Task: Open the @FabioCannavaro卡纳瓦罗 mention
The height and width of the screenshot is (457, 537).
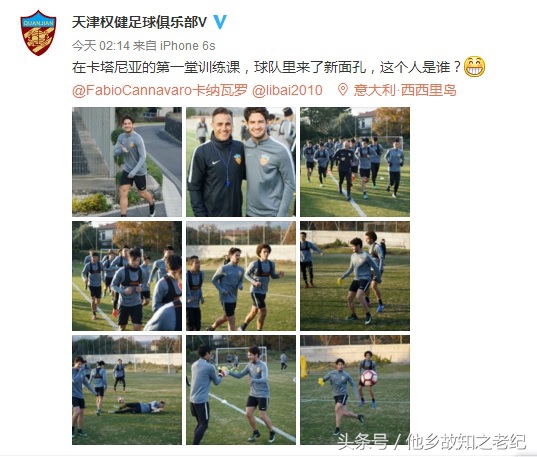Action: pyautogui.click(x=160, y=90)
